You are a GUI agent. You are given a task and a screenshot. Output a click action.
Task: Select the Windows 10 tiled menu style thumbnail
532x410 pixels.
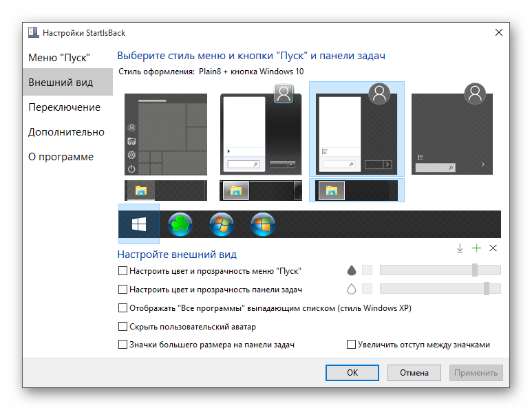[166, 134]
